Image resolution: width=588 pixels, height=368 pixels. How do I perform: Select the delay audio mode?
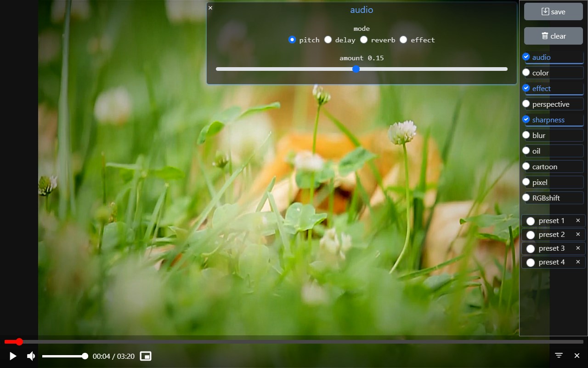[328, 40]
